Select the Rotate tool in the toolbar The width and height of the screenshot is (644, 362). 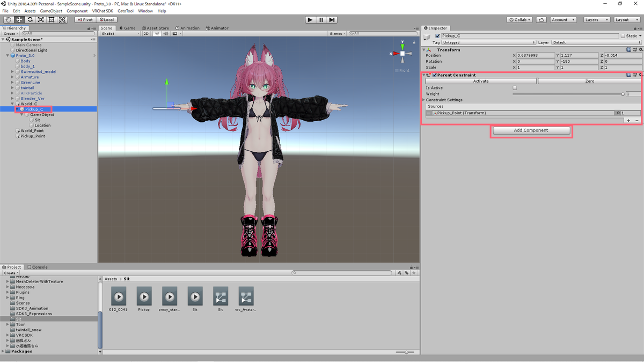pyautogui.click(x=30, y=20)
